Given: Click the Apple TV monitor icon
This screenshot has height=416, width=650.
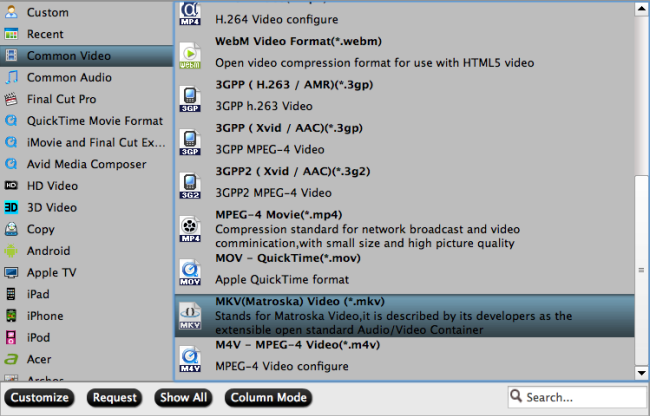Looking at the screenshot, I should click(11, 273).
